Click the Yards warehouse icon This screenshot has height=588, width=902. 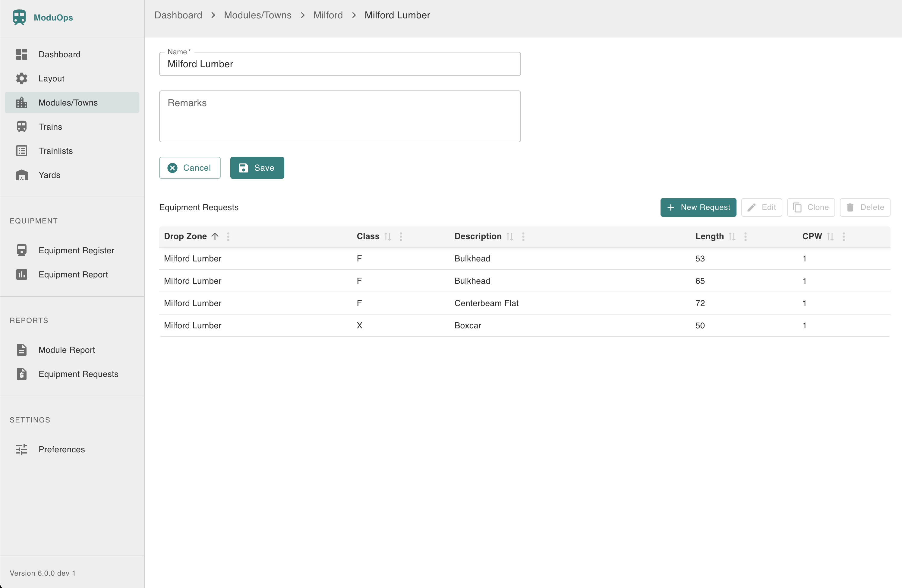point(22,175)
